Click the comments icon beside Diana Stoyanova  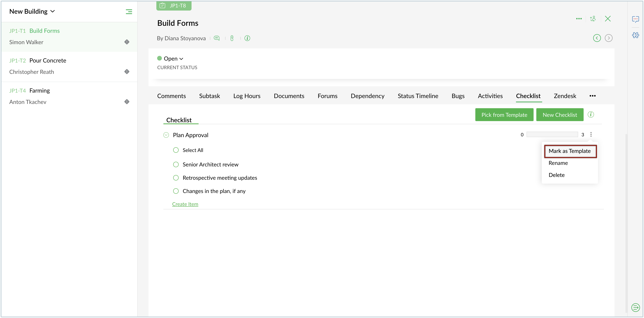[x=217, y=38]
